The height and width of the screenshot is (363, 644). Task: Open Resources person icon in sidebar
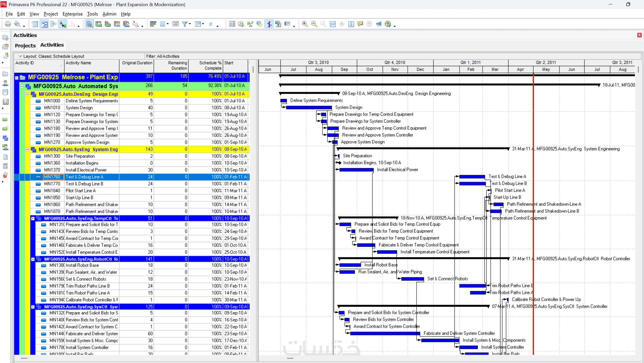point(5,83)
